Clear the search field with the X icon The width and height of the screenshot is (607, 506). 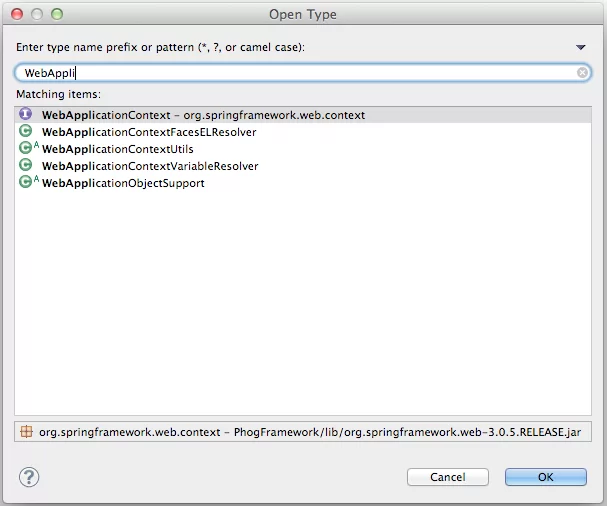click(x=582, y=72)
